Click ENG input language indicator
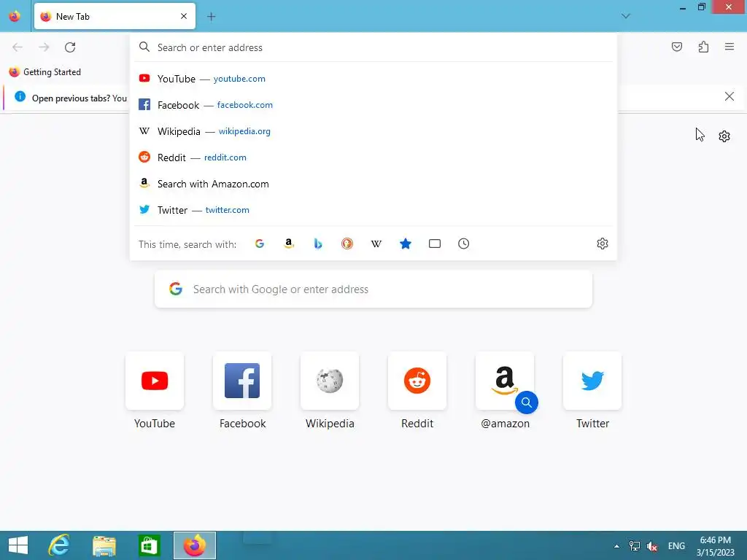Image resolution: width=747 pixels, height=560 pixels. pyautogui.click(x=676, y=545)
